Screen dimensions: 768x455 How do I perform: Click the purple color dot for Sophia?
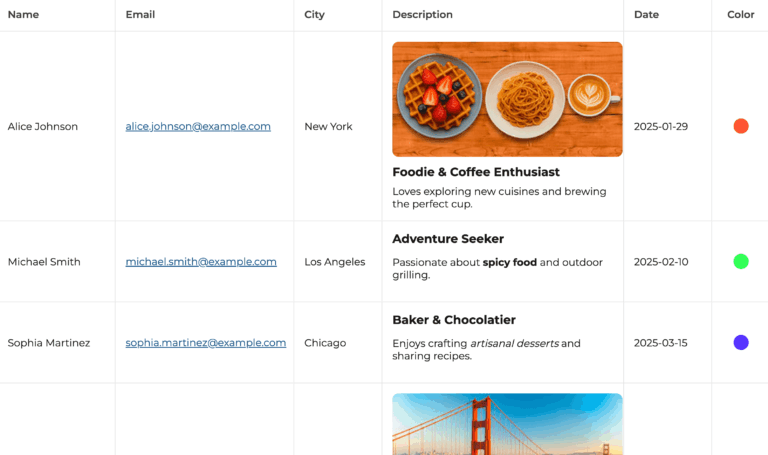[741, 343]
